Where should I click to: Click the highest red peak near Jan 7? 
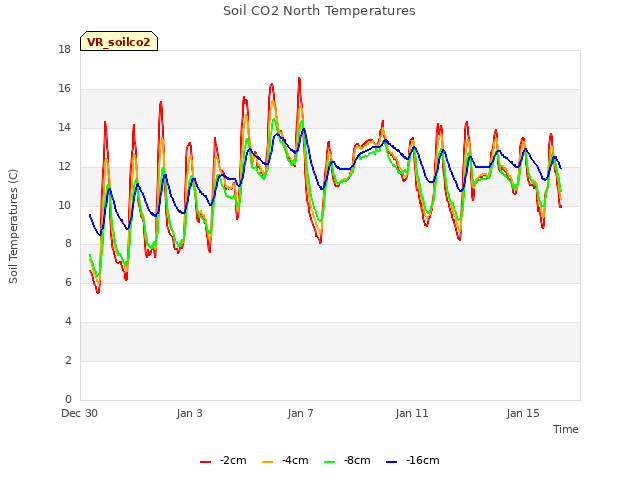point(299,78)
